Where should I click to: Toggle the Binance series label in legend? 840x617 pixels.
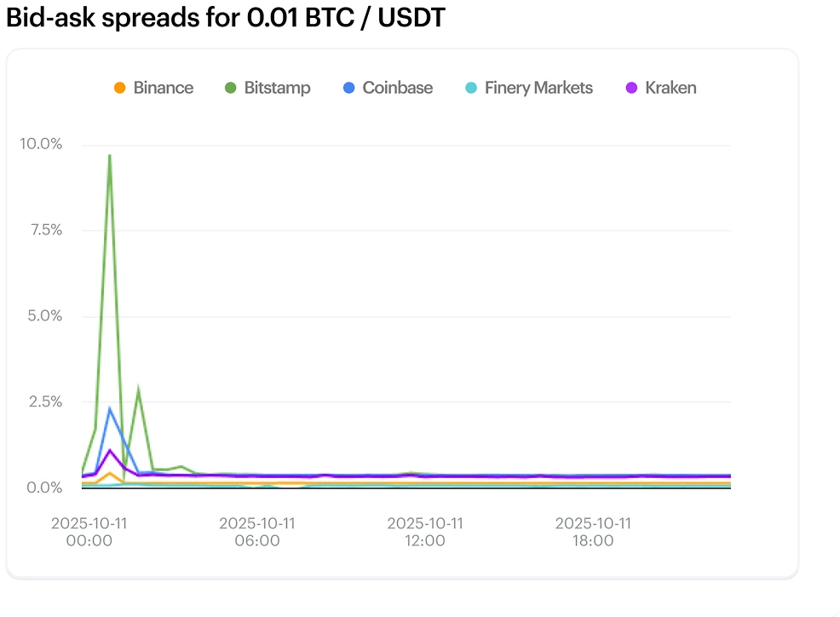pyautogui.click(x=163, y=88)
